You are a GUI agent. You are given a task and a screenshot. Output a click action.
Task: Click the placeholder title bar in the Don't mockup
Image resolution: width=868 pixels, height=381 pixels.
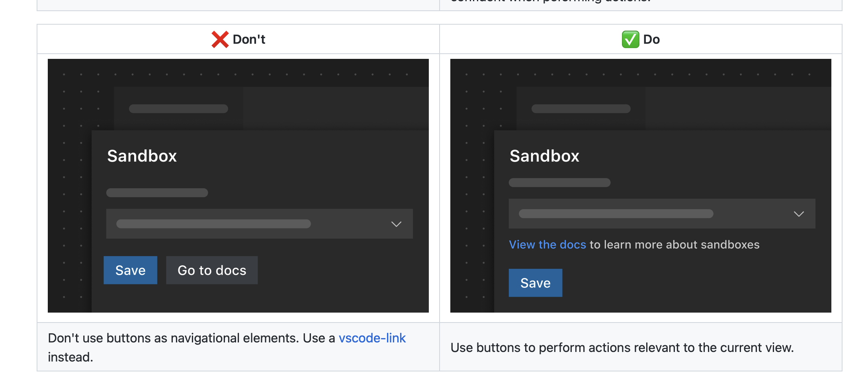(x=178, y=108)
